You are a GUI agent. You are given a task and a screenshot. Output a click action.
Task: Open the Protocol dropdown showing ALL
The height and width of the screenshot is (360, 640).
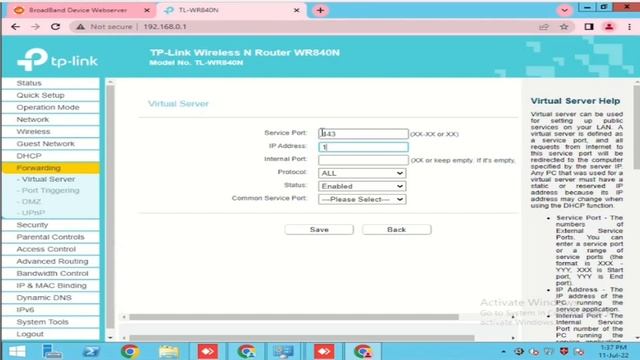click(362, 173)
